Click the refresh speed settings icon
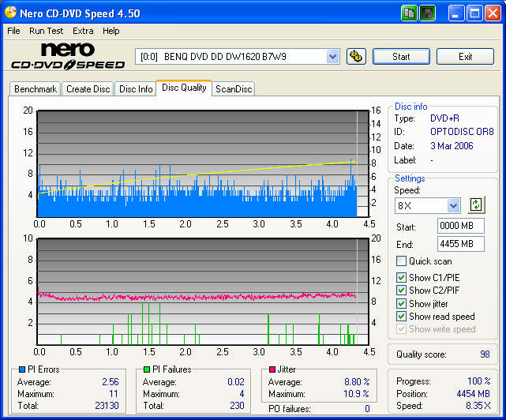 click(476, 204)
